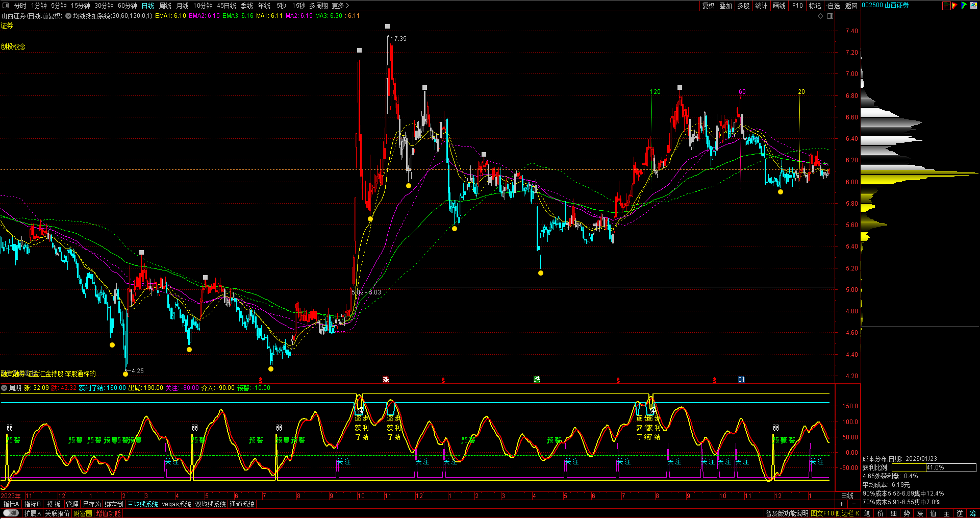Click the blue-green arrow icon top right
This screenshot has height=519, width=980.
click(964, 6)
